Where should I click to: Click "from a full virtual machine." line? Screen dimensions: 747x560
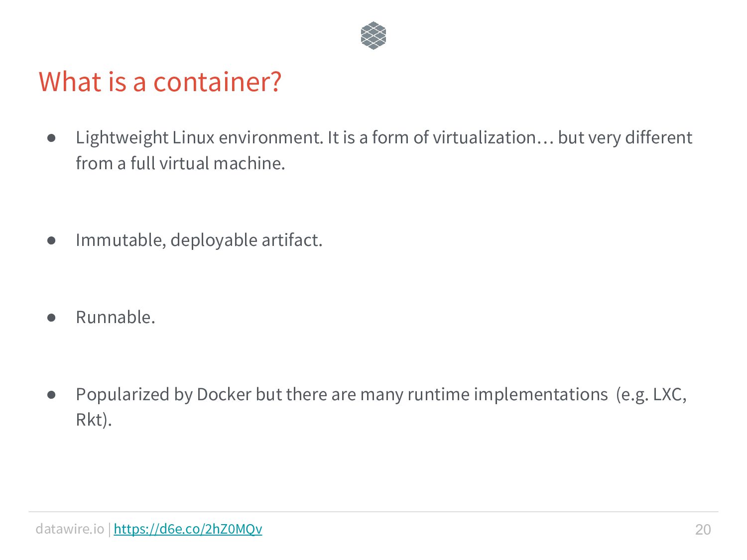tap(180, 163)
